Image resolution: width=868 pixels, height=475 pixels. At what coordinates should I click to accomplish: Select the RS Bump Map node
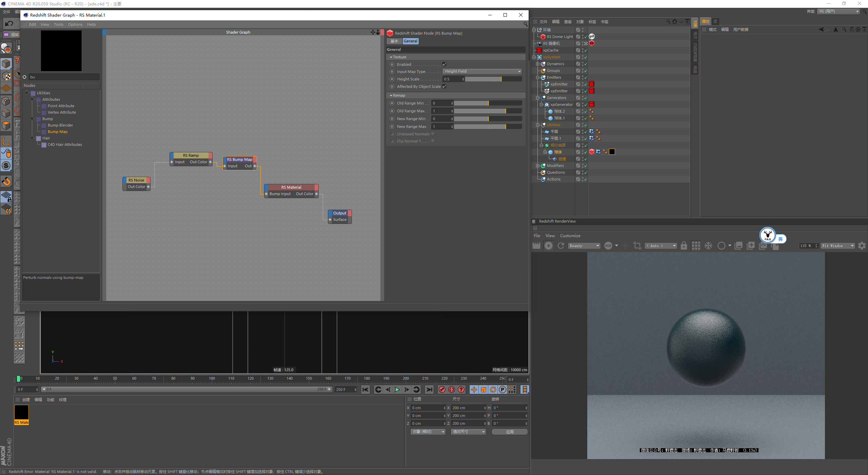(239, 158)
